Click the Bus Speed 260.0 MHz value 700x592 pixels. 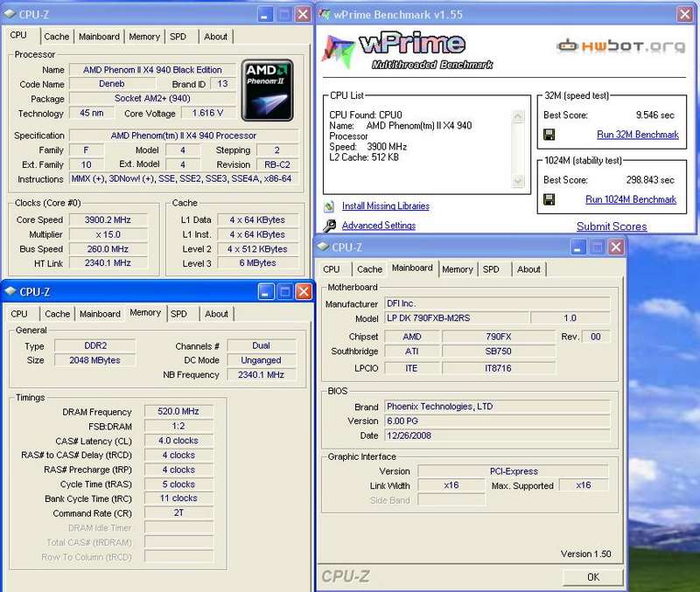click(x=108, y=249)
